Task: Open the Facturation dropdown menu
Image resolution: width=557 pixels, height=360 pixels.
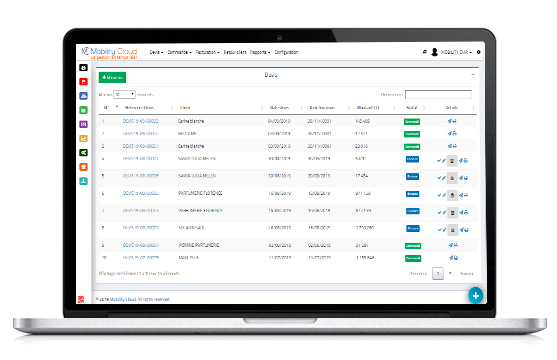Action: coord(207,52)
